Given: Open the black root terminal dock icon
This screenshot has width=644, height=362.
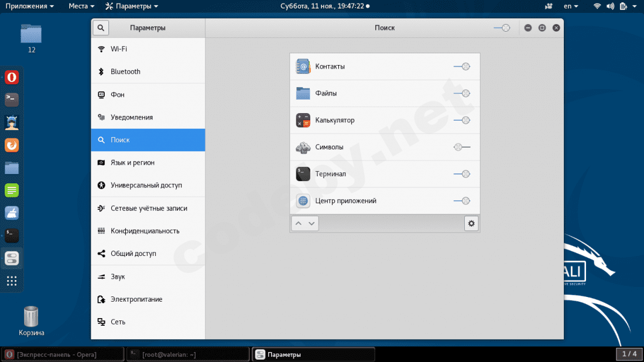Looking at the screenshot, I should pyautogui.click(x=12, y=235).
